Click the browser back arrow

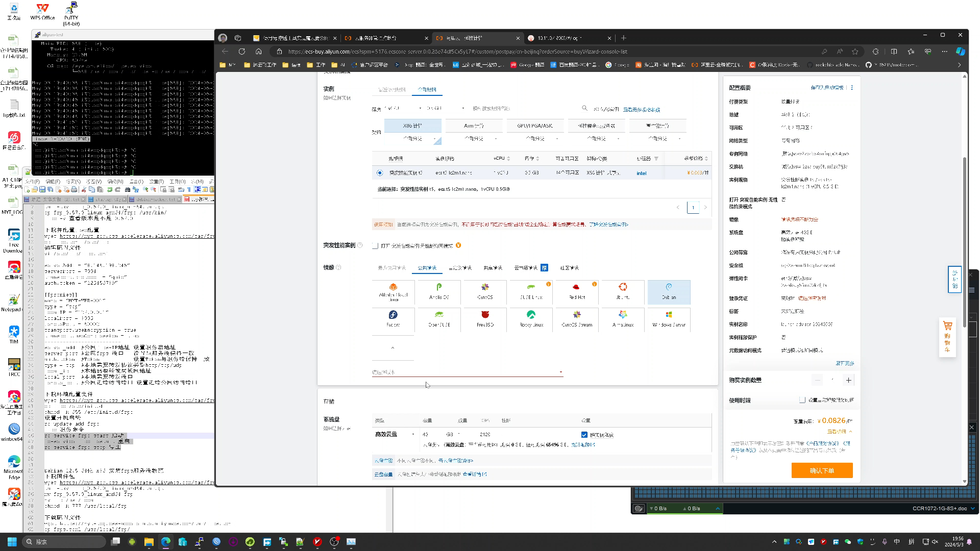click(x=225, y=52)
